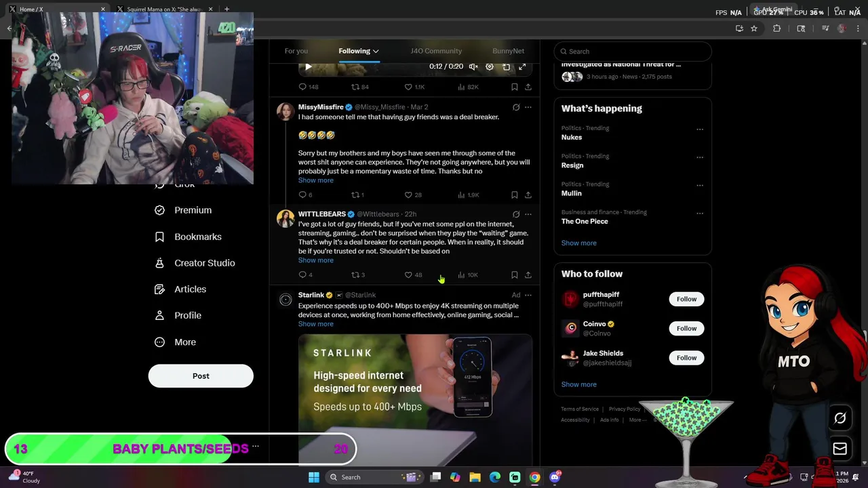The width and height of the screenshot is (868, 488).
Task: Share MissyMissfire's post
Action: click(528, 195)
